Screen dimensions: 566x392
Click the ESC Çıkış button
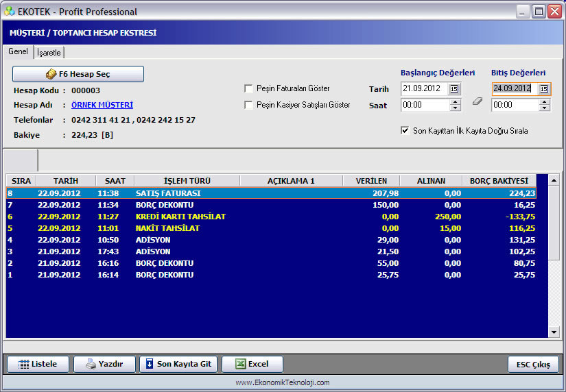(x=533, y=364)
